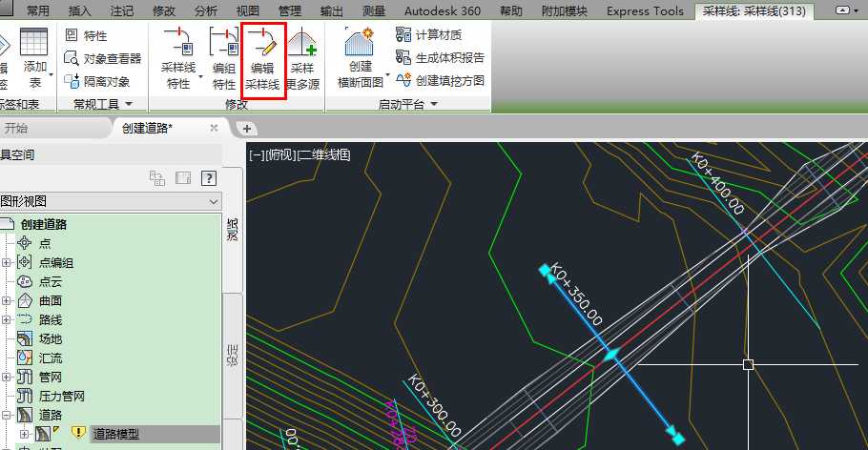The image size is (868, 450).
Task: Click 采样更多源 sample more sources
Action: (302, 60)
